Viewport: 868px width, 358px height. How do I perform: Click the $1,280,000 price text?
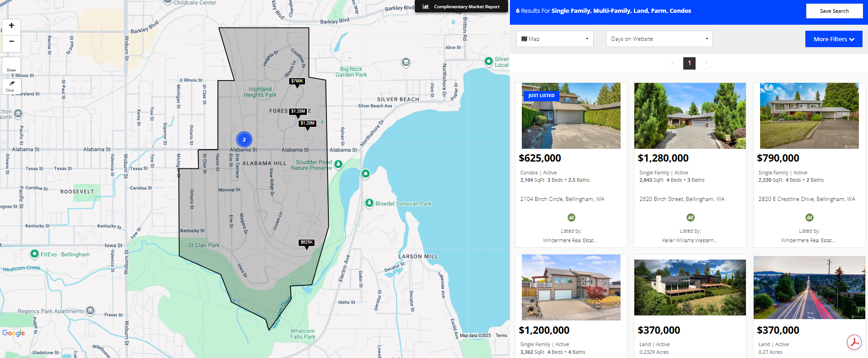663,158
